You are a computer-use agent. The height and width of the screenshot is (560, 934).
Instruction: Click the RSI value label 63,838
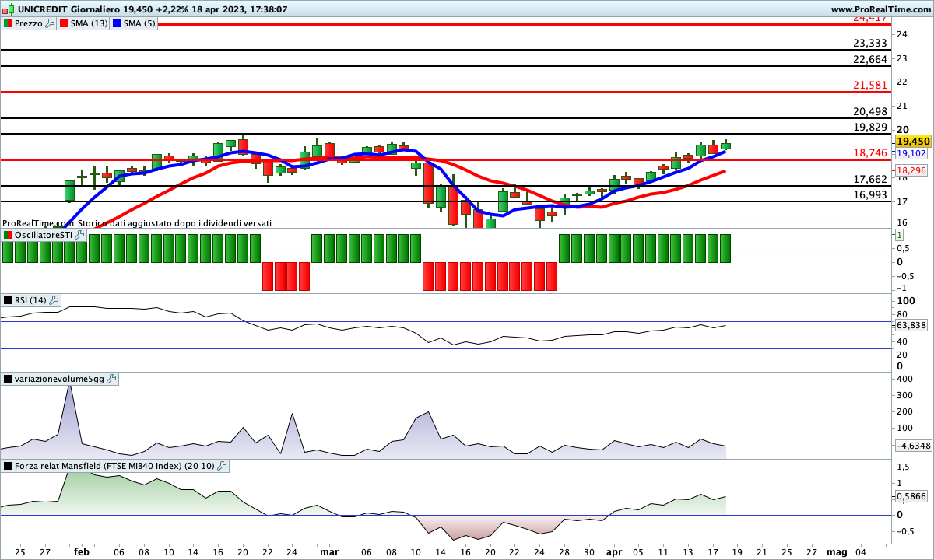[x=911, y=325]
